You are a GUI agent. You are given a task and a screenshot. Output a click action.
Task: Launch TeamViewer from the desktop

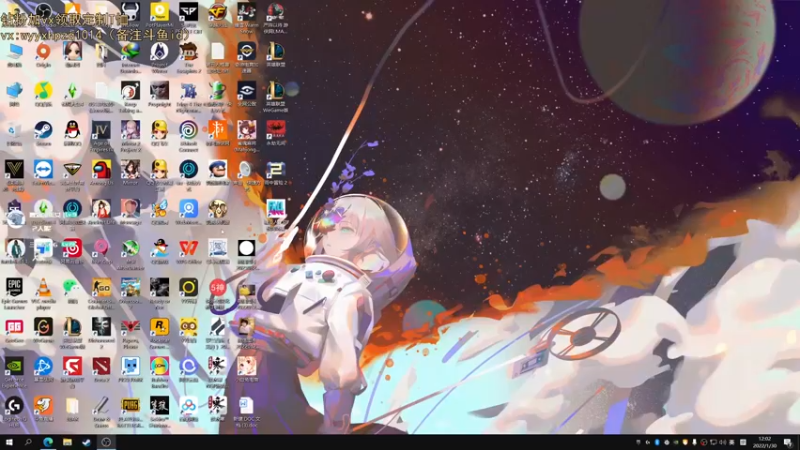(43, 169)
